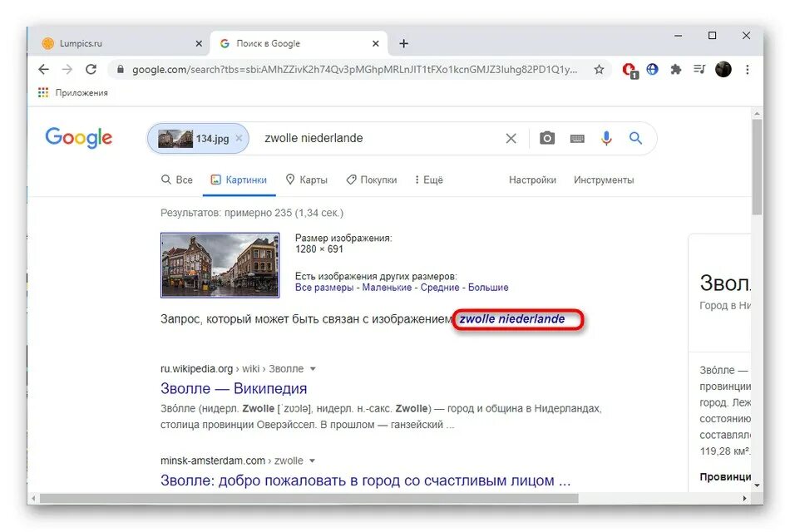Image resolution: width=790 pixels, height=532 pixels.
Task: Click the scroll right arrow
Action: (x=744, y=499)
